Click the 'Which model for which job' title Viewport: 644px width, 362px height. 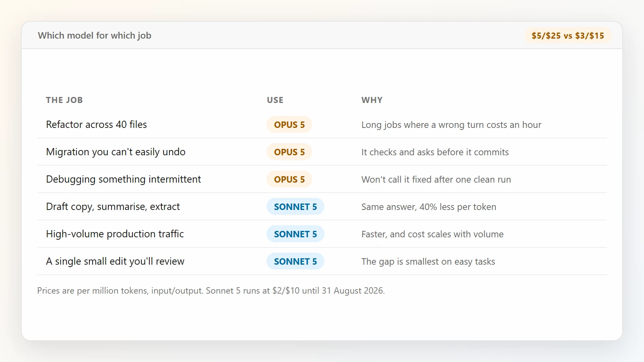click(95, 35)
